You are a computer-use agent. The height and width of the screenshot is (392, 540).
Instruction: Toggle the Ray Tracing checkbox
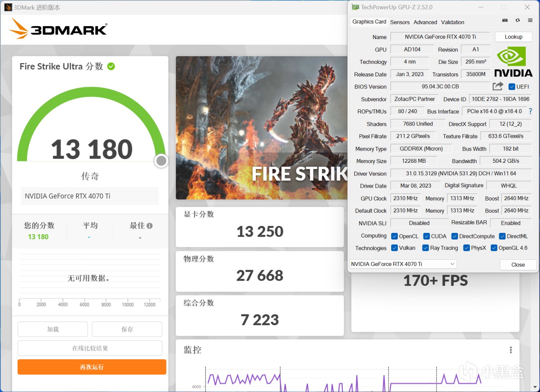click(426, 248)
